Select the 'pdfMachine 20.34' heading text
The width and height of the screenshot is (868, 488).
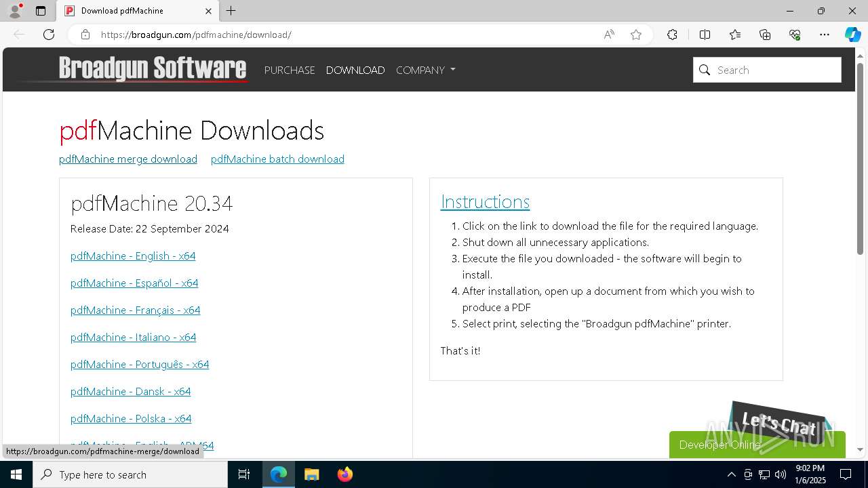[152, 203]
